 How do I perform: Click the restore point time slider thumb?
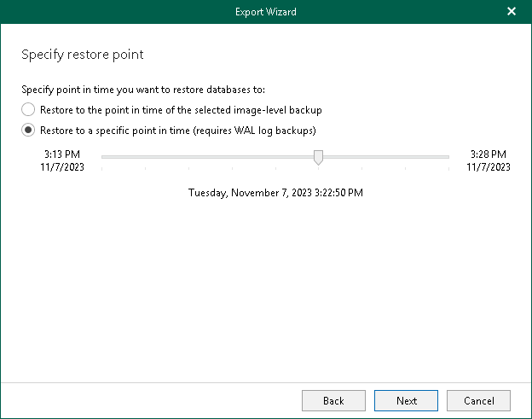pyautogui.click(x=318, y=158)
